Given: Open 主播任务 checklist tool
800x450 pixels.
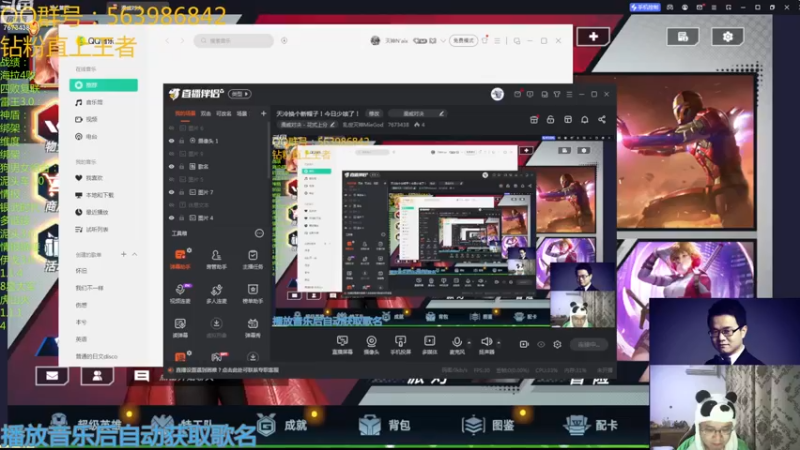Looking at the screenshot, I should coord(253,259).
